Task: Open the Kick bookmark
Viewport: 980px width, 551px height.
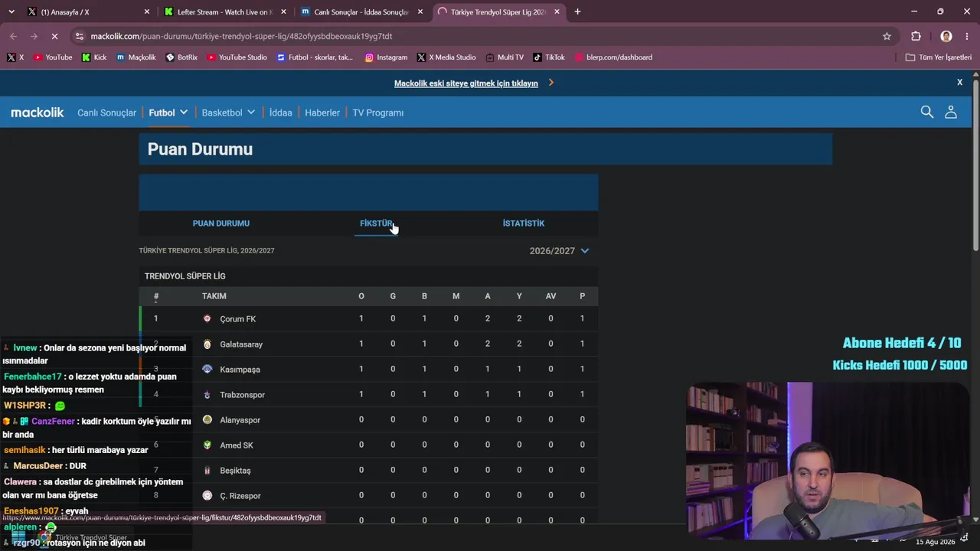Action: click(x=94, y=57)
